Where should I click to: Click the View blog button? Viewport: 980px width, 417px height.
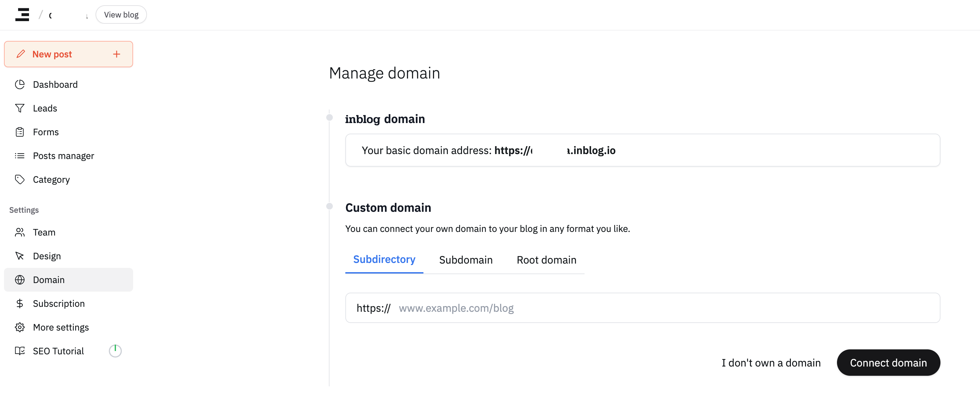pyautogui.click(x=121, y=15)
